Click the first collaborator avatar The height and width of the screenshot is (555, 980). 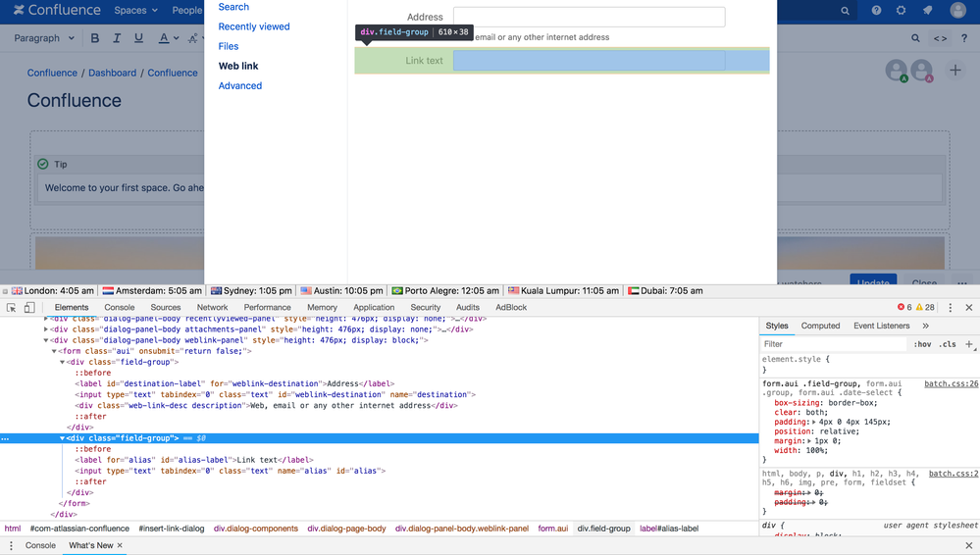click(897, 71)
